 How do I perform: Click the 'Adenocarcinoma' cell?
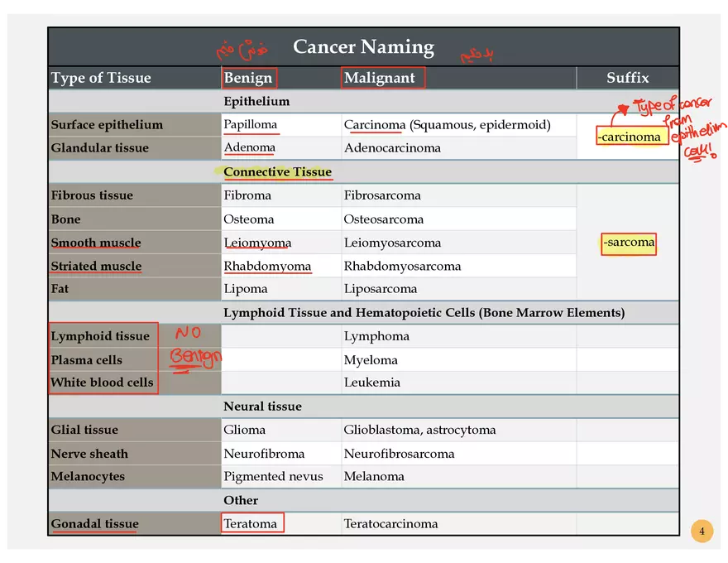[392, 147]
